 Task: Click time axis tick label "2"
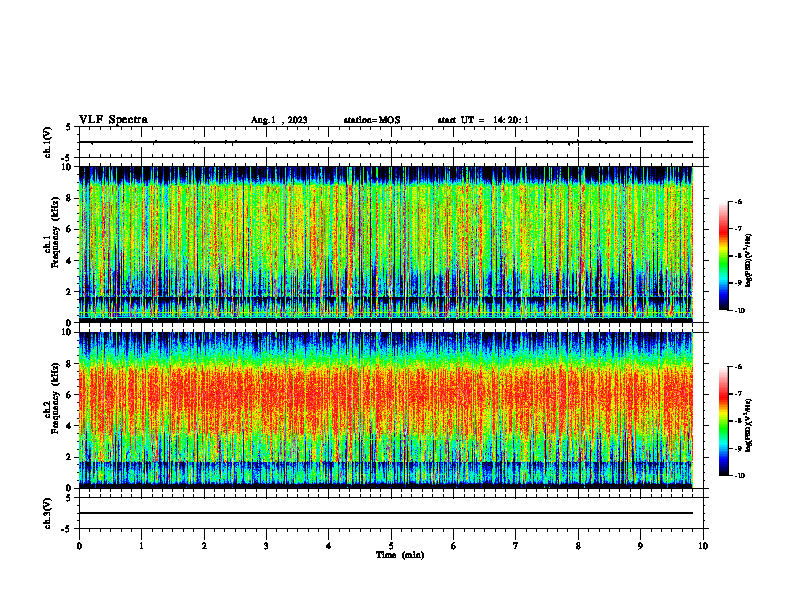click(204, 546)
